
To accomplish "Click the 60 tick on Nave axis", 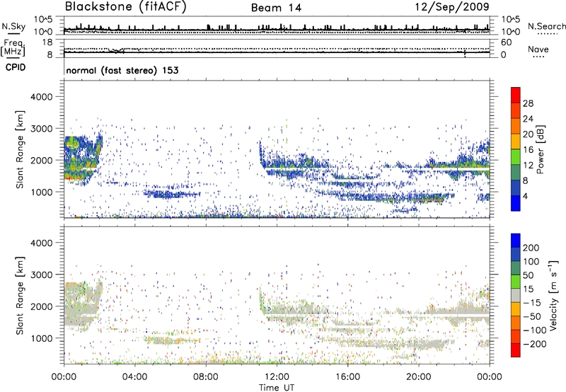I will pyautogui.click(x=506, y=42).
